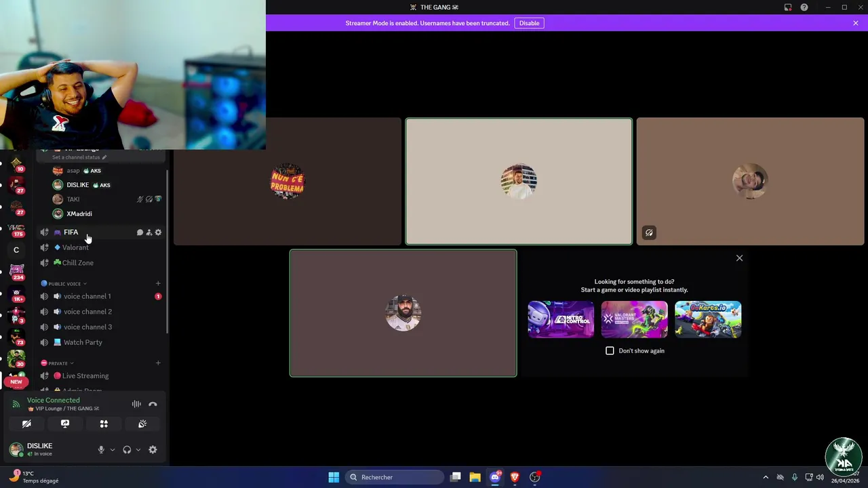Image resolution: width=868 pixels, height=488 pixels.
Task: Open the server with 30 notifications
Action: click(x=16, y=359)
